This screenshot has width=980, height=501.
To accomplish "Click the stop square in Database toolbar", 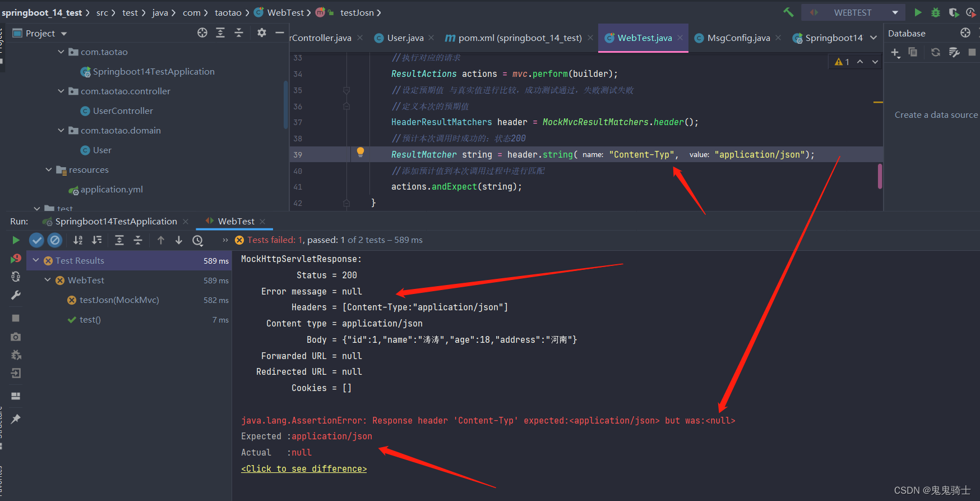I will click(972, 52).
